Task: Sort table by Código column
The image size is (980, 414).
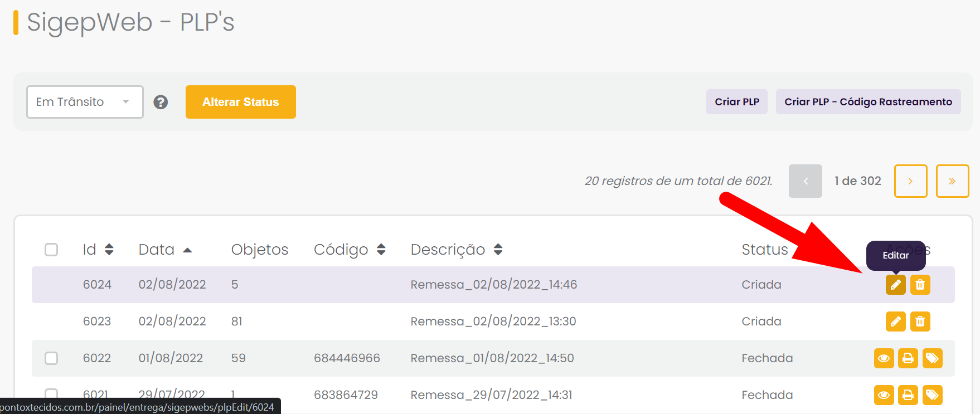Action: pyautogui.click(x=350, y=250)
